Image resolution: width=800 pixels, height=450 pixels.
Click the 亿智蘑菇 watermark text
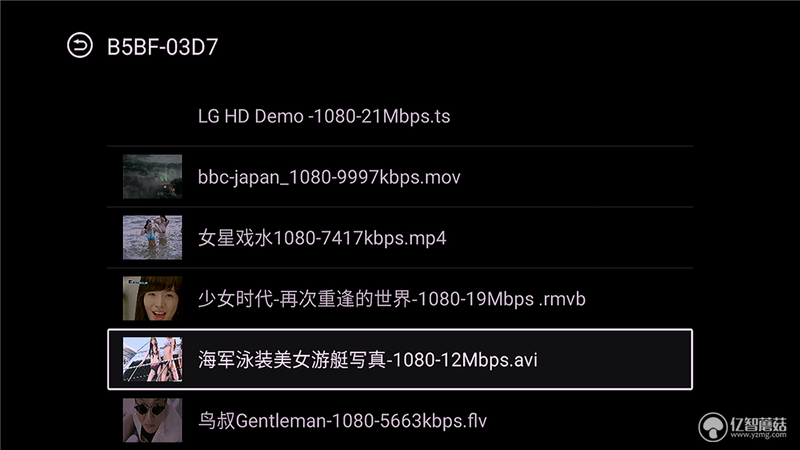click(x=758, y=423)
